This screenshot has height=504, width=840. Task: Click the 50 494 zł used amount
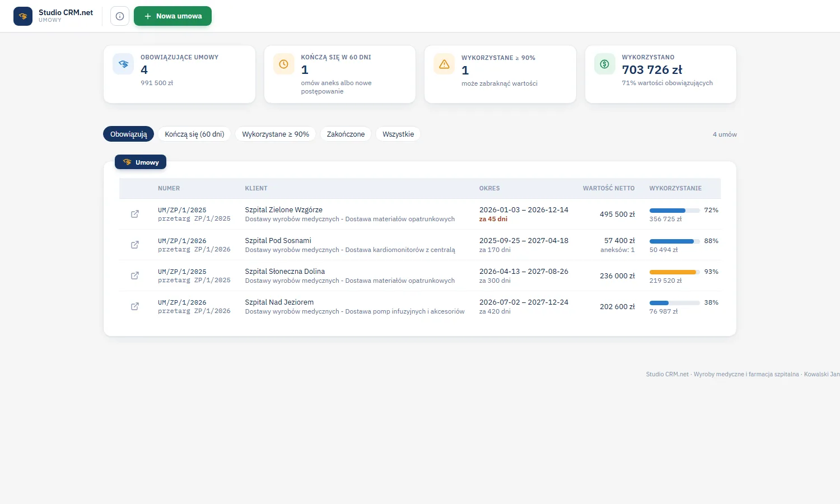[663, 250]
